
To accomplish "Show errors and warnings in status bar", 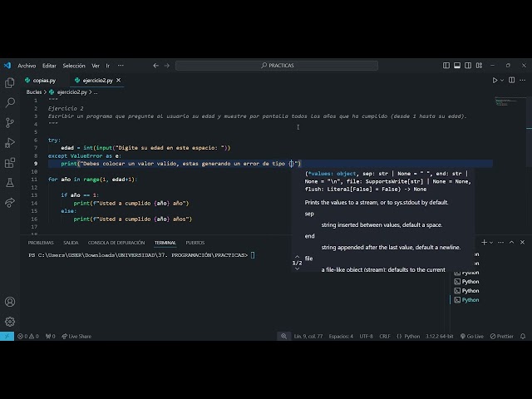I will (x=28, y=336).
